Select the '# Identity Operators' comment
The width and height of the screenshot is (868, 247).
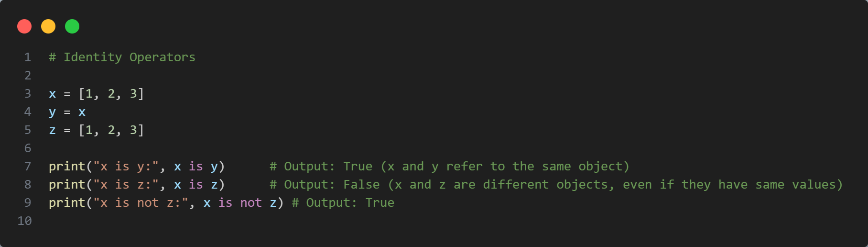[x=122, y=57]
